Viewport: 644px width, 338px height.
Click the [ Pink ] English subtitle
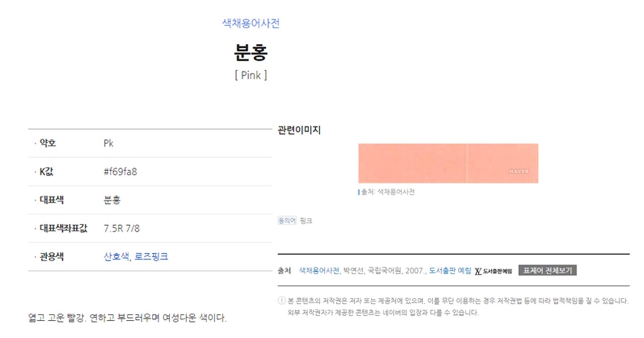(251, 76)
